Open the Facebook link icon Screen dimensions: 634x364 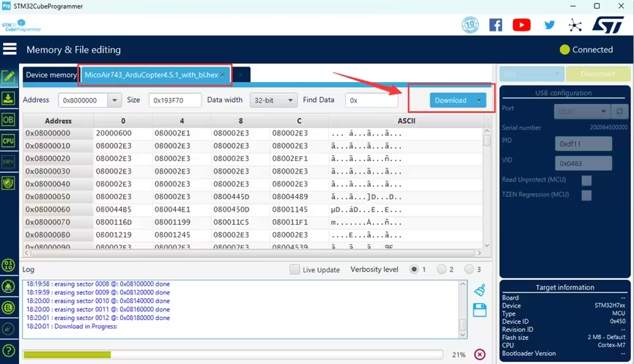point(495,25)
